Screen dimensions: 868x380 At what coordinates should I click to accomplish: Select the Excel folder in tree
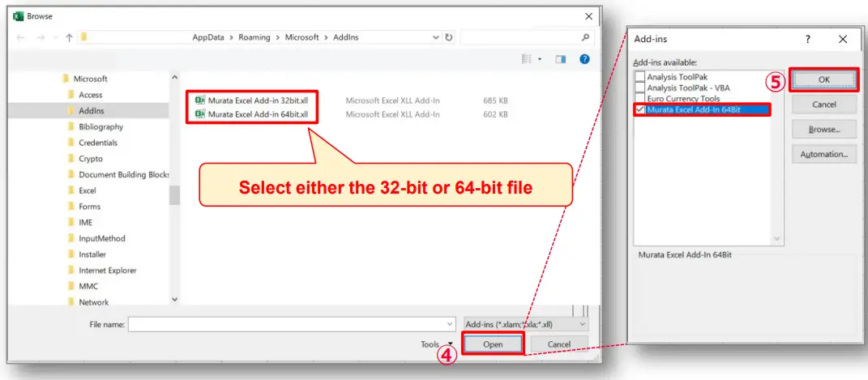pos(87,190)
